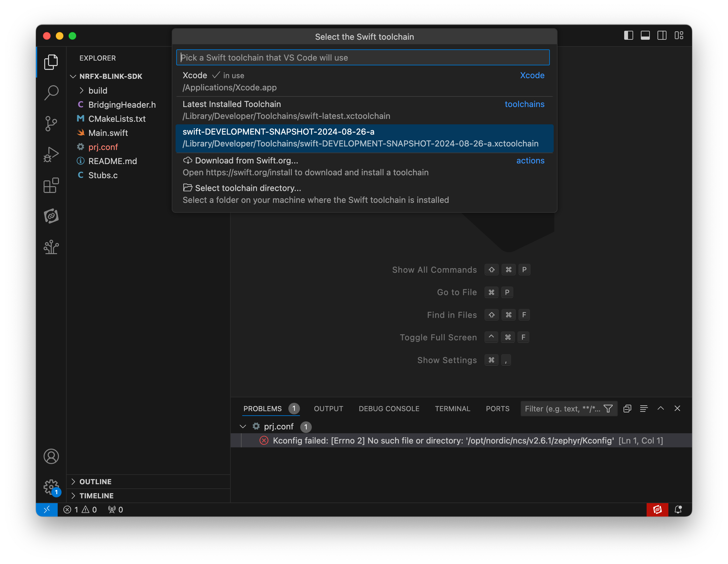Open the tree-shaped extension icon in the activity bar

(51, 247)
